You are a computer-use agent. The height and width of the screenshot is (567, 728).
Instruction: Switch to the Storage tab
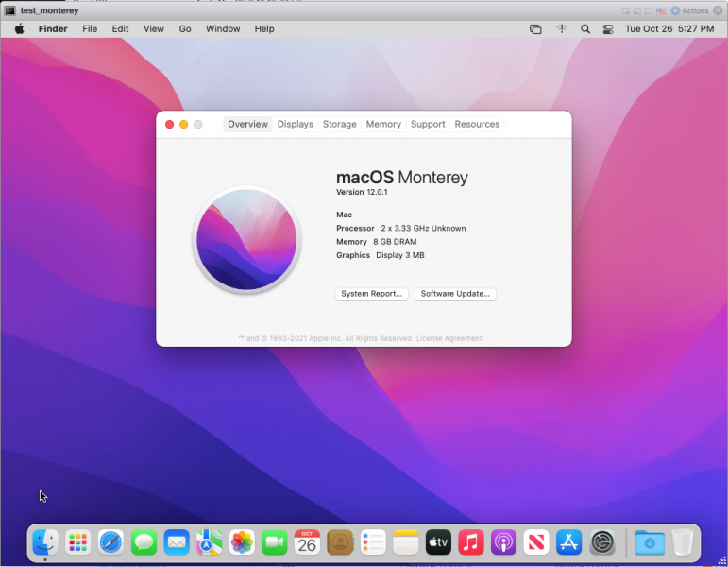[339, 124]
